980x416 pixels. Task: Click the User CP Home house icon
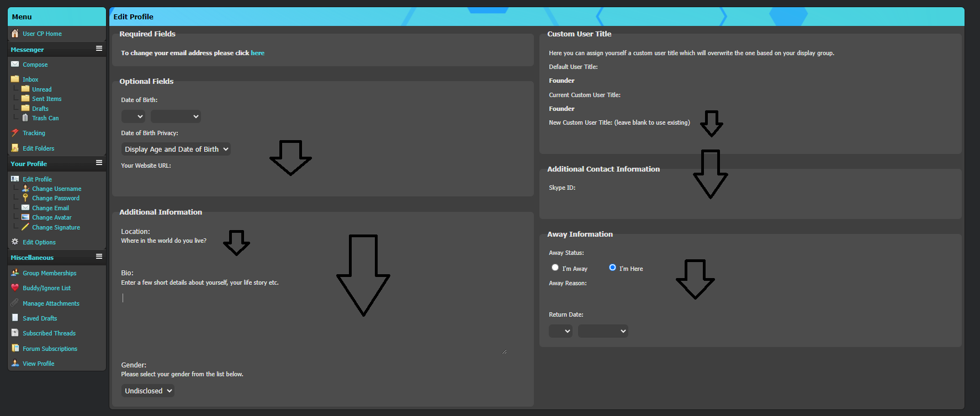[15, 34]
